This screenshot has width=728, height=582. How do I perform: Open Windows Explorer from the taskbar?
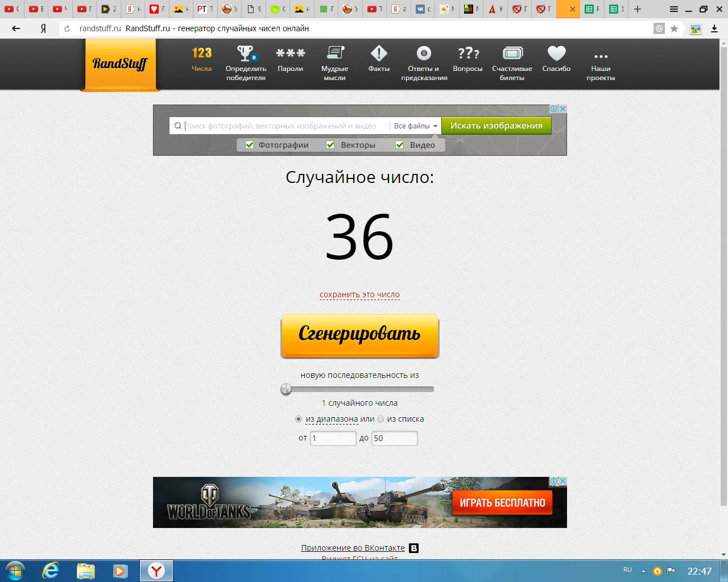pos(85,571)
